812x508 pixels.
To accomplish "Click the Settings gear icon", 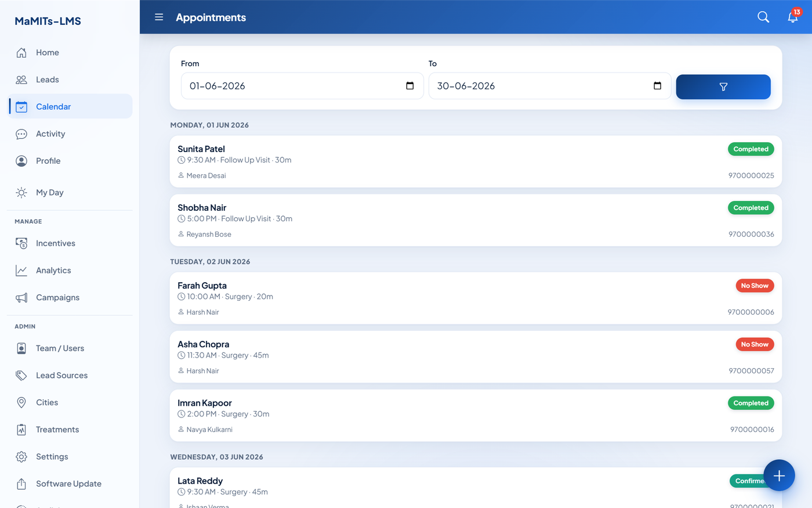I will click(x=21, y=457).
